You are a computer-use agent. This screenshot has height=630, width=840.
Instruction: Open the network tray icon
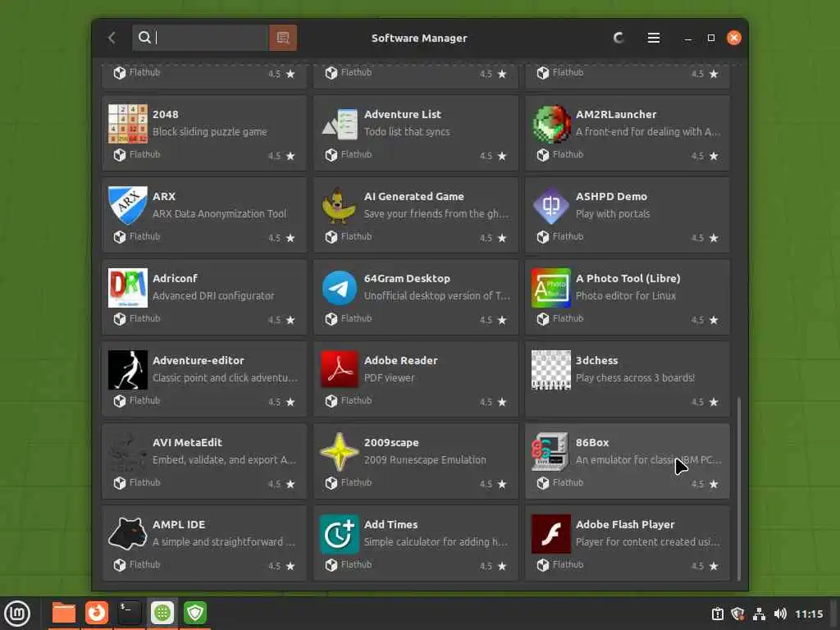(759, 614)
